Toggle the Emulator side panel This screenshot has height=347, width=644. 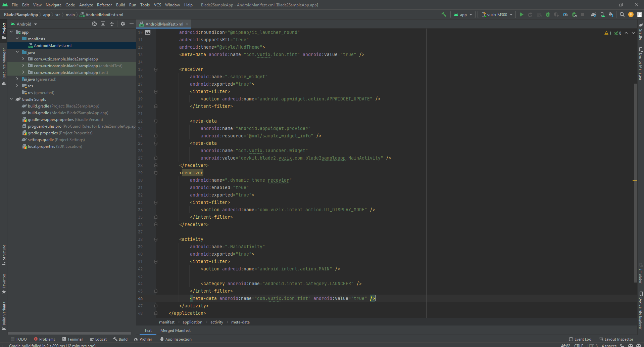tap(640, 273)
